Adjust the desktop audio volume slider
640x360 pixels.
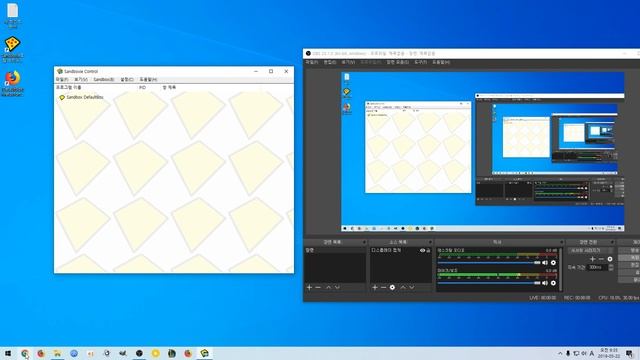pyautogui.click(x=489, y=262)
